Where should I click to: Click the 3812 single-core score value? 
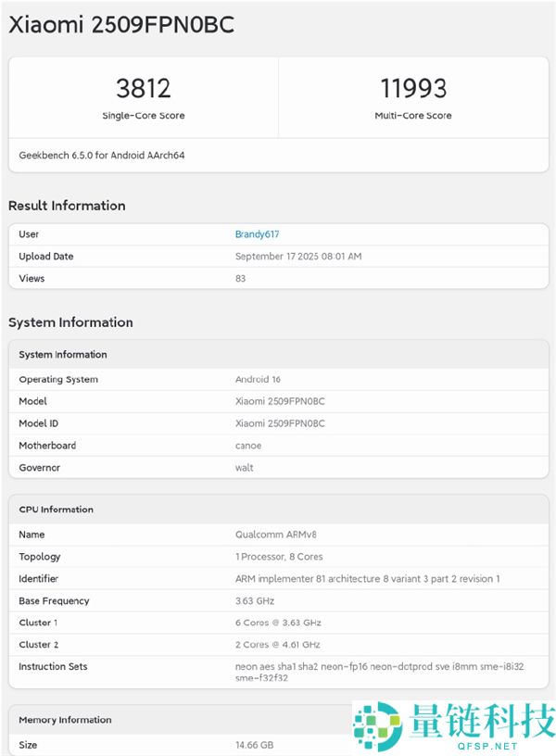click(143, 88)
